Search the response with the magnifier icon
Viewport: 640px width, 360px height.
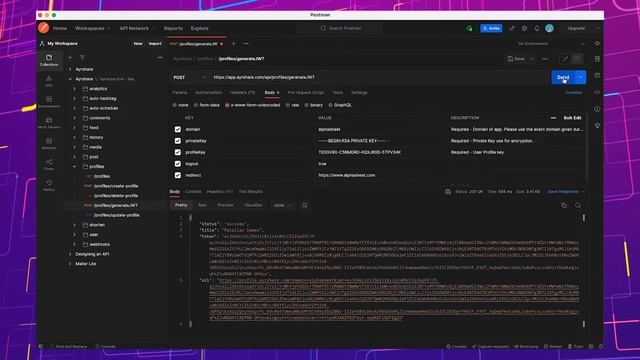[x=578, y=205]
